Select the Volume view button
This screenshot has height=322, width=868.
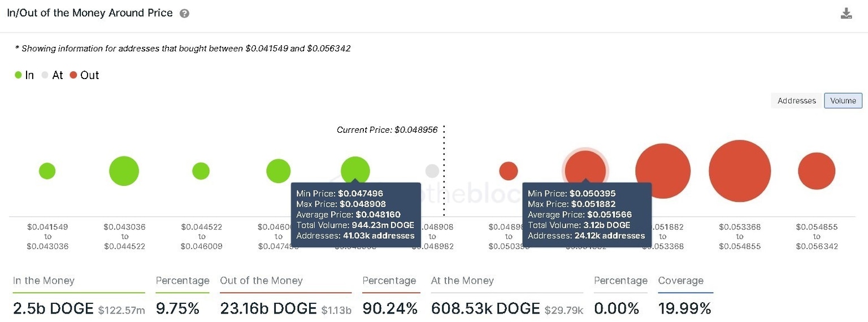pyautogui.click(x=843, y=101)
